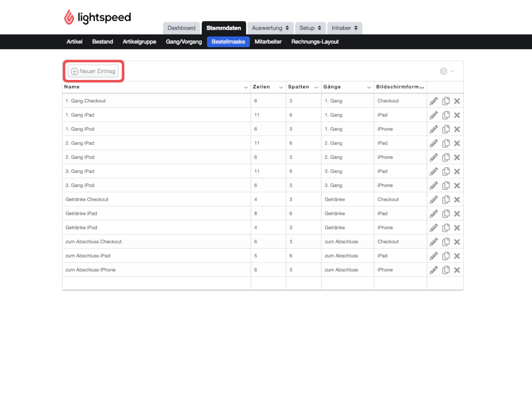Screen dimensions: 532x396
Task: Edit the Getränke Checkout entry
Action: (434, 199)
